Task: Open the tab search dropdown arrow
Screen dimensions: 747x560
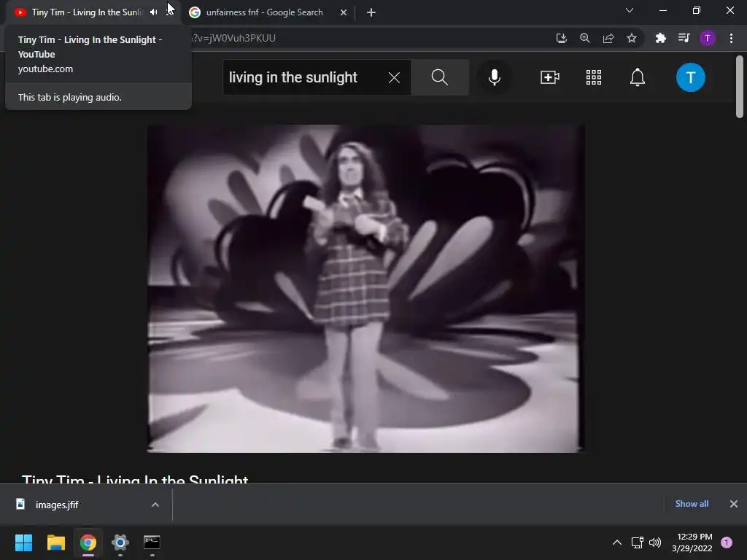Action: pyautogui.click(x=630, y=10)
